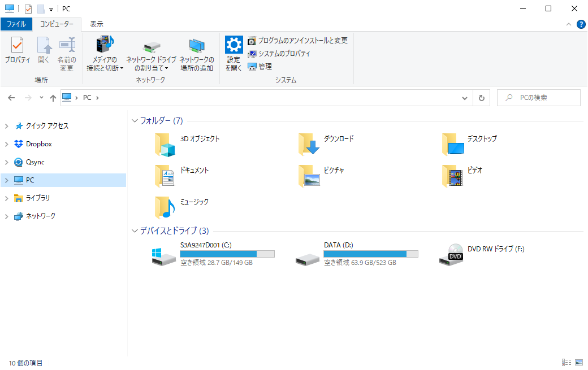This screenshot has width=588, height=370.
Task: Click プログラムのアンインストールと変更
Action: (298, 41)
